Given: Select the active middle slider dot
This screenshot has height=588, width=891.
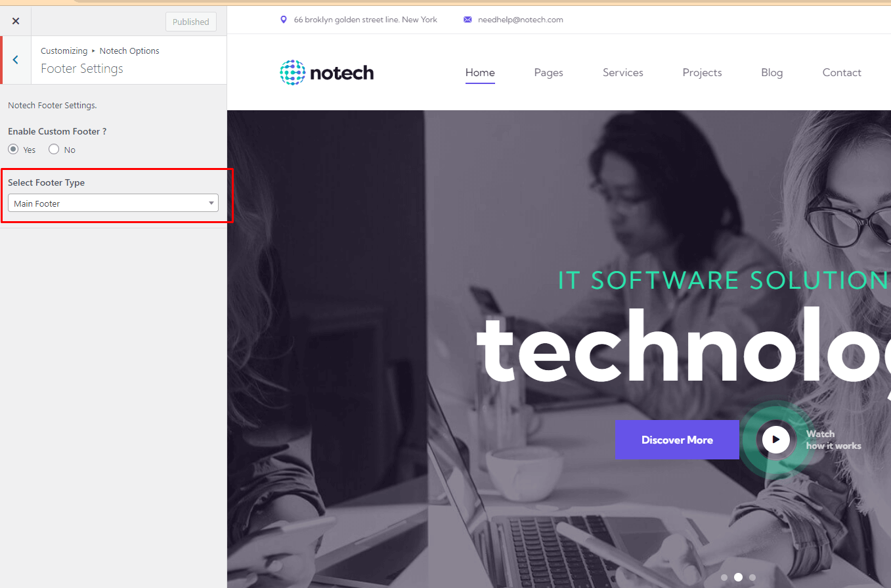Looking at the screenshot, I should click(738, 577).
